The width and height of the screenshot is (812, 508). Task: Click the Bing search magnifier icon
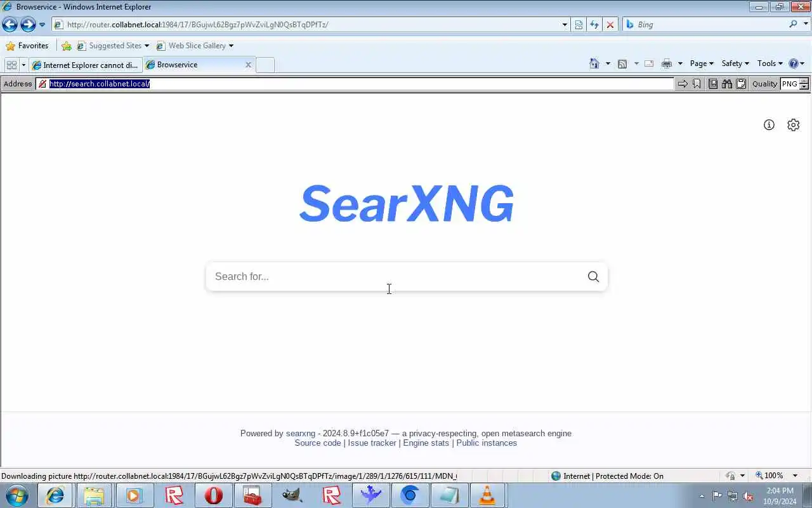pos(793,24)
